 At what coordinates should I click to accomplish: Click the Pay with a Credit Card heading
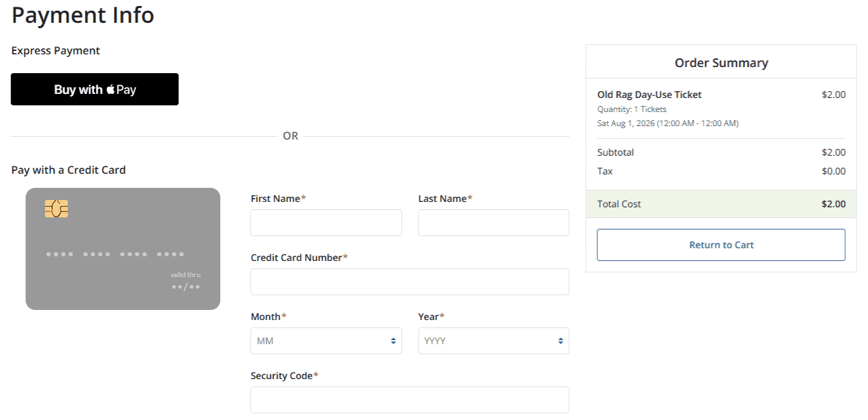click(68, 170)
